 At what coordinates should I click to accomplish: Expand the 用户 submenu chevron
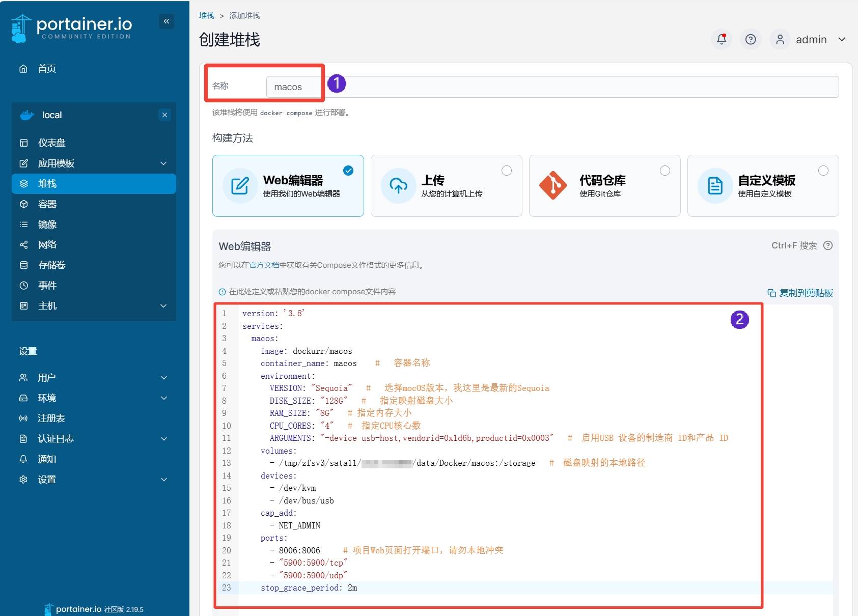tap(164, 378)
